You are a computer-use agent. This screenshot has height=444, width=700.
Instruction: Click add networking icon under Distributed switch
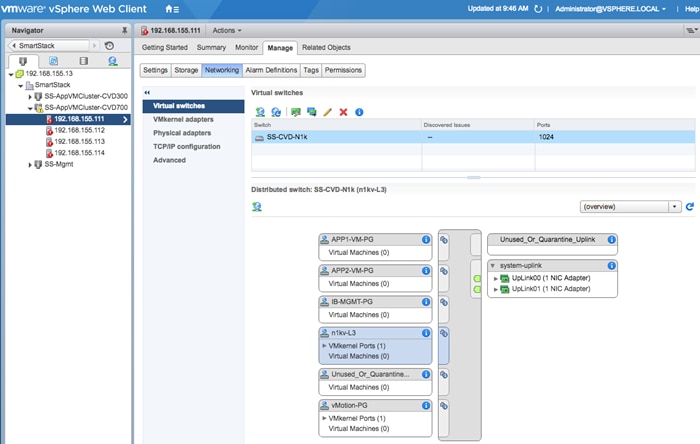[x=257, y=207]
